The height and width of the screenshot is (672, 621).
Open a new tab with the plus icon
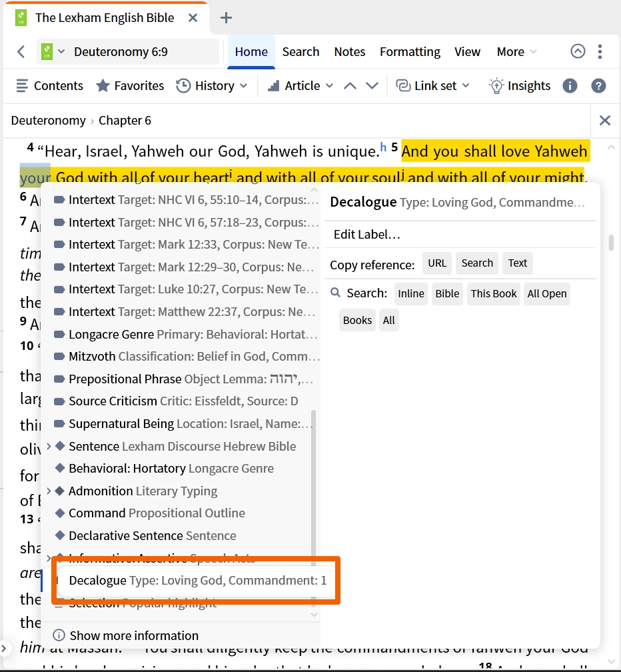(x=226, y=17)
